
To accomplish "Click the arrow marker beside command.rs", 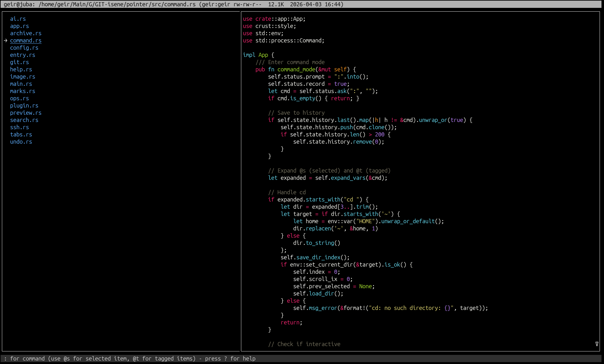I will click(x=6, y=41).
